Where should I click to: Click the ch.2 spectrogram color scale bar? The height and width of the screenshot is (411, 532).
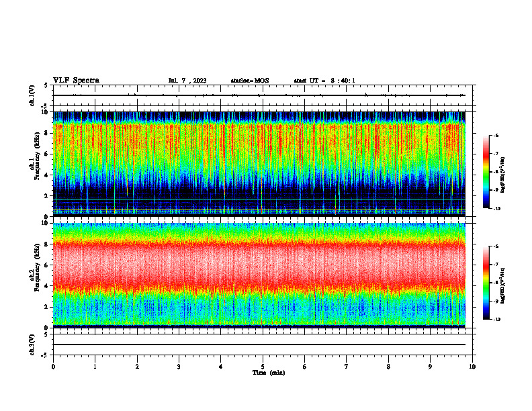click(486, 283)
